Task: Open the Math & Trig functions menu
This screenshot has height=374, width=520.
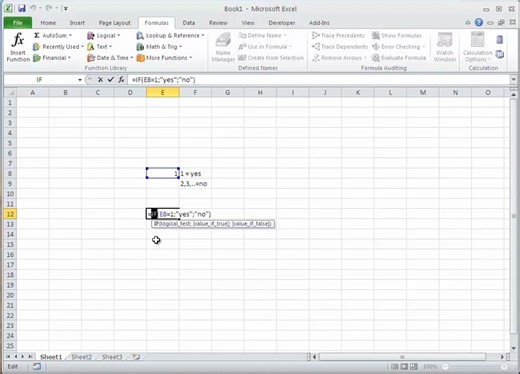Action: click(x=159, y=47)
